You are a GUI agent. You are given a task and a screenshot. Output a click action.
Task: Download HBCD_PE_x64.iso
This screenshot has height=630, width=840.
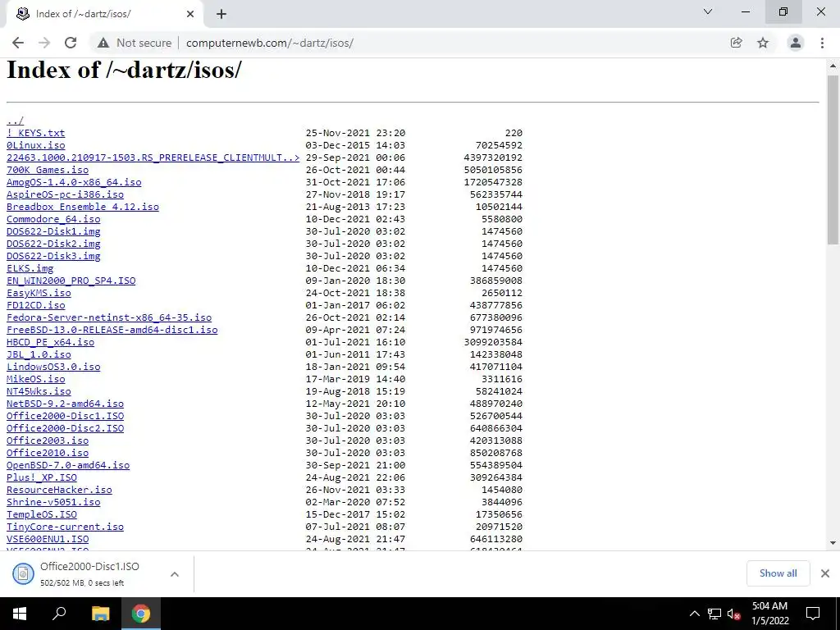pos(50,342)
